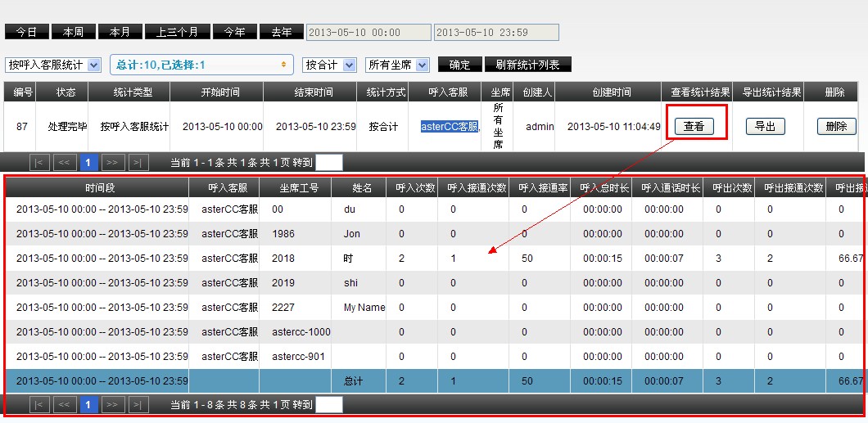Go to first page in upper pager
The height and width of the screenshot is (423, 868).
pyautogui.click(x=40, y=162)
